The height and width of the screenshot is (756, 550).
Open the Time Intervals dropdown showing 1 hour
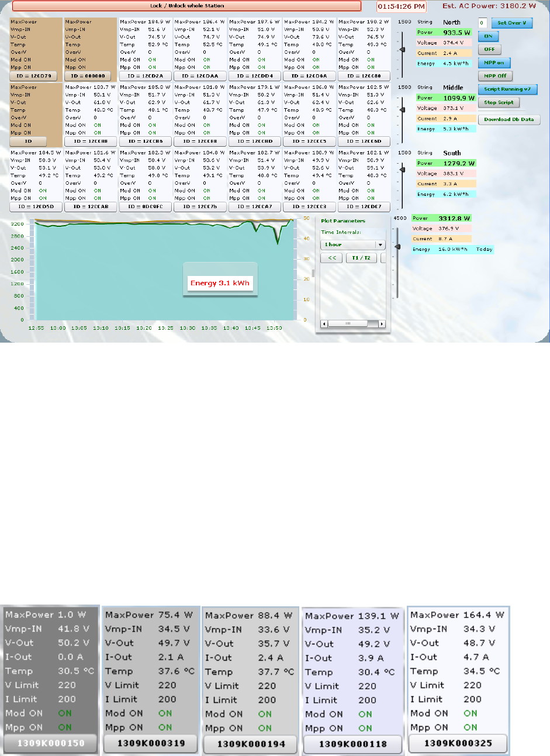tap(353, 244)
